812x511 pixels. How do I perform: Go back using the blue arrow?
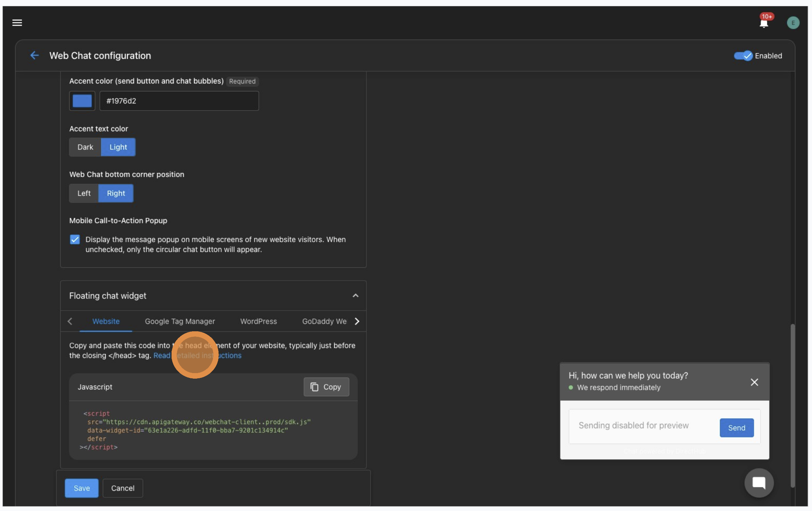pyautogui.click(x=34, y=55)
